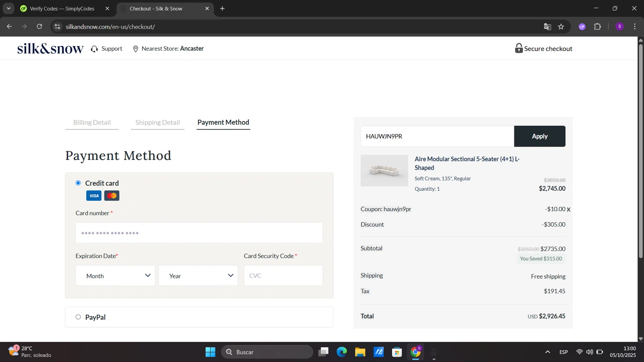The image size is (644, 362).
Task: Click the total USD $2,926.45
Action: (x=546, y=316)
